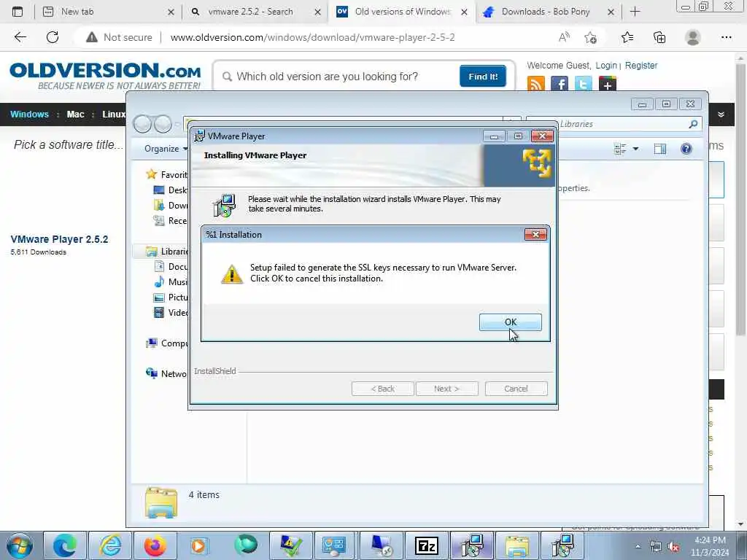Click the taskbar clock showing 4:24 PM

pos(710,546)
